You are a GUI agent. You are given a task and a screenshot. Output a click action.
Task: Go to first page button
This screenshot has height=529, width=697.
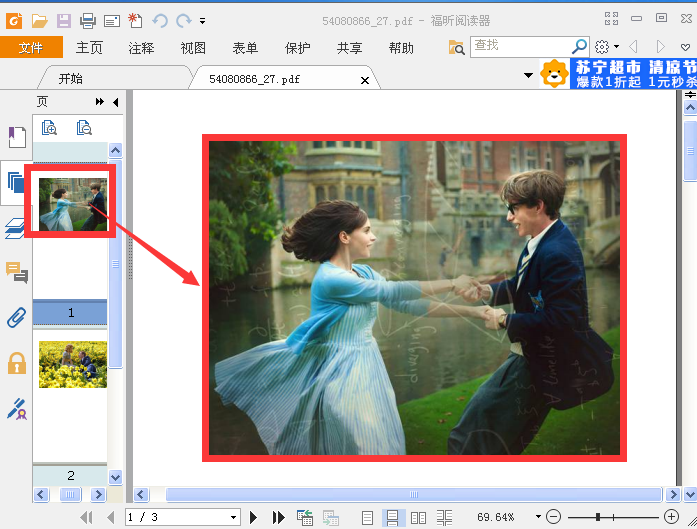pos(86,517)
